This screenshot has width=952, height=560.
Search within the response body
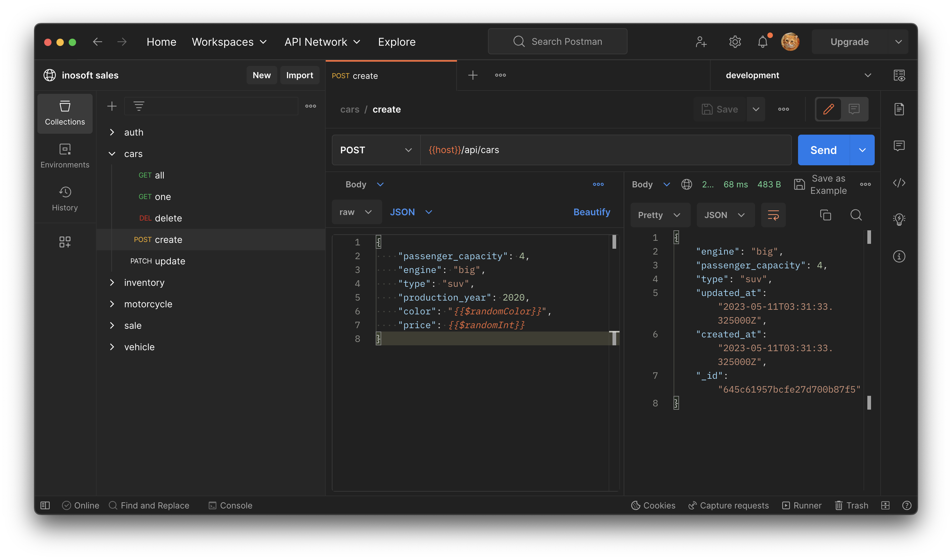(x=856, y=215)
